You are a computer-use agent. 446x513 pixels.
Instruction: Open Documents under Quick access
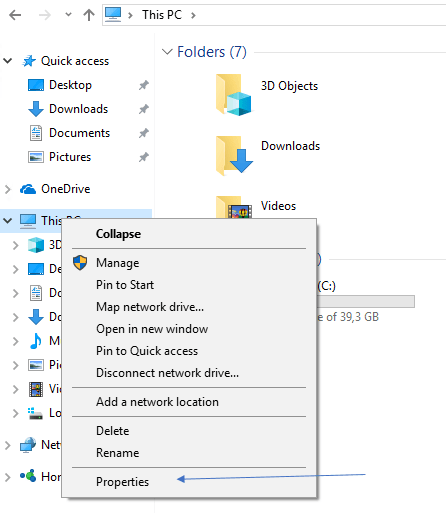coord(79,133)
